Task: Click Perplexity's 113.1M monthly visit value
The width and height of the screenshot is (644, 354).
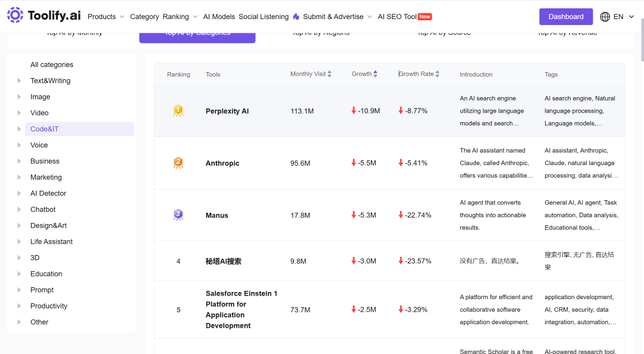Action: click(302, 111)
